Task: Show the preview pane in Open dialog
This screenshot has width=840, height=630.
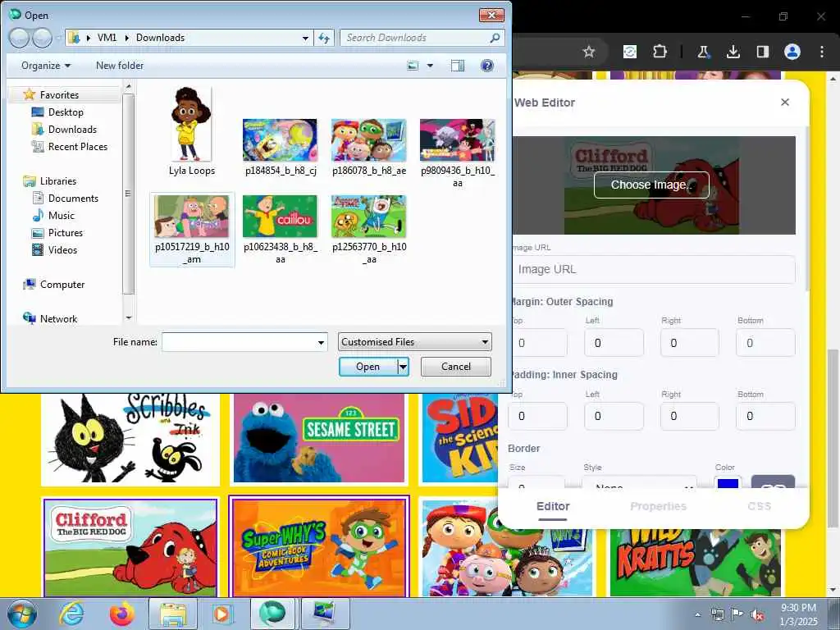Action: pyautogui.click(x=458, y=66)
